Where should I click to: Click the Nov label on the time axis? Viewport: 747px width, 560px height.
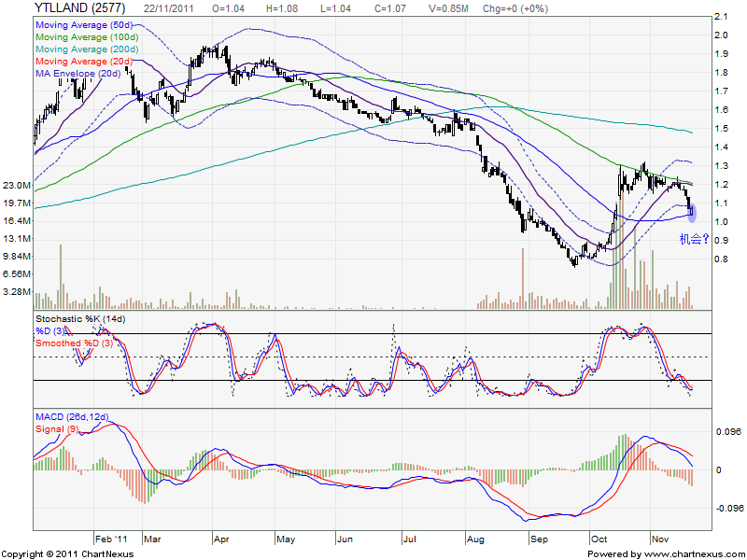point(661,539)
